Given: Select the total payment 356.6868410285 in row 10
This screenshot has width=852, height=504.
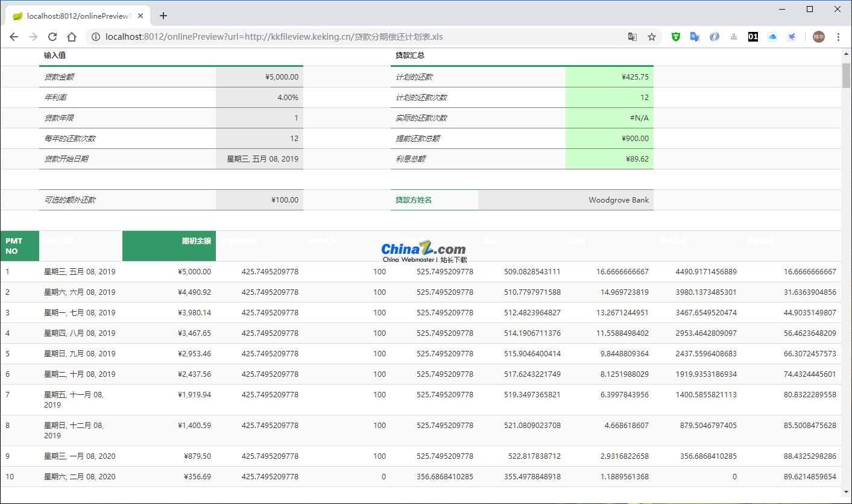Looking at the screenshot, I should click(x=445, y=477).
